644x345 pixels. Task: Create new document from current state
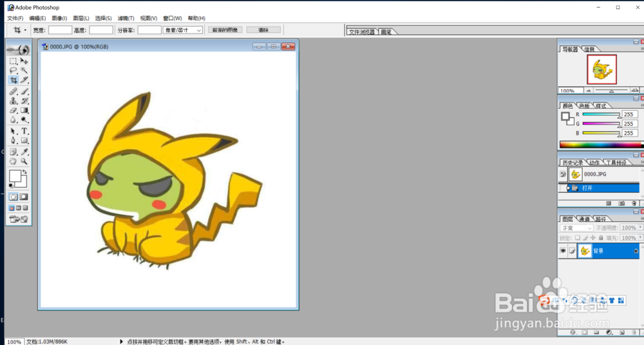[x=609, y=204]
